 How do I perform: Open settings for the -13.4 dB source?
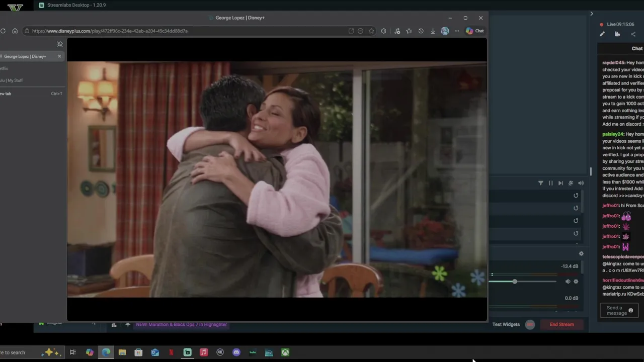(576, 282)
